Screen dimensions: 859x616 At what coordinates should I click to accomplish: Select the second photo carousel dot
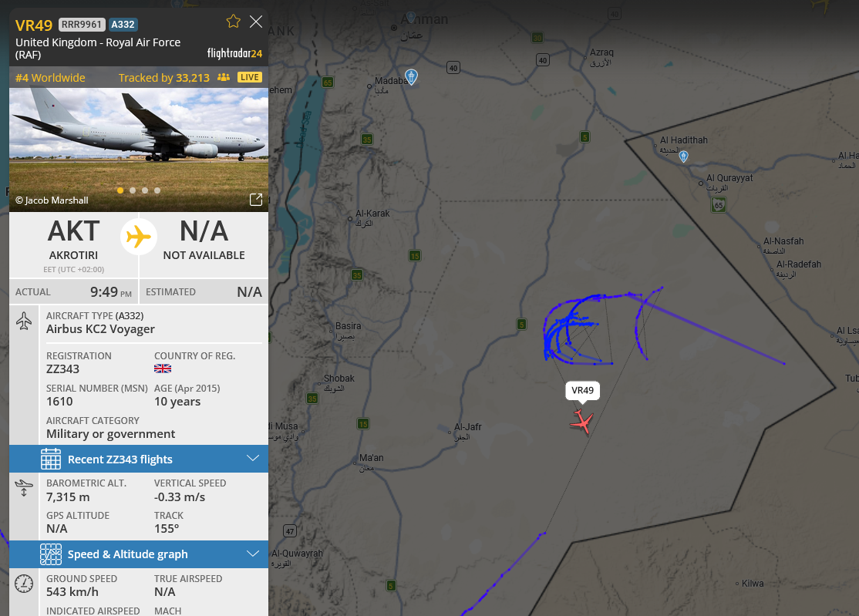[133, 190]
